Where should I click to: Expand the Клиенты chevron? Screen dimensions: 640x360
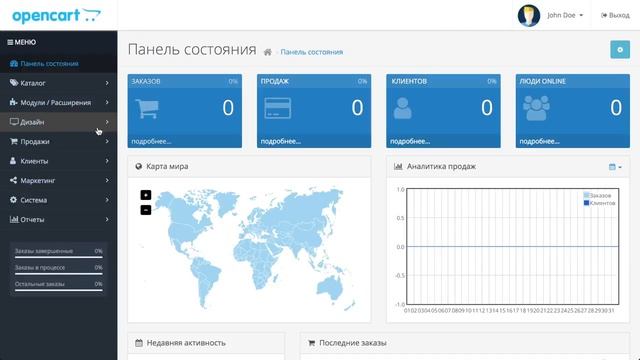(107, 161)
